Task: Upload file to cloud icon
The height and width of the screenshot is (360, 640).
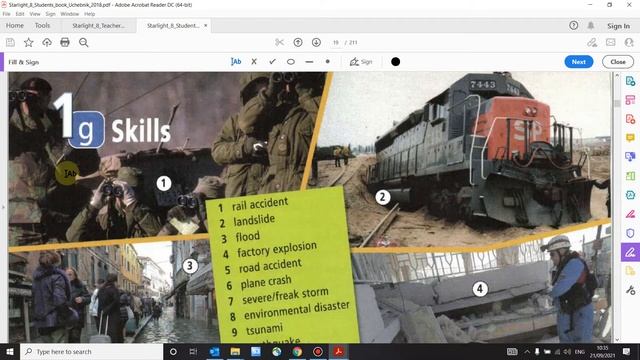Action: (x=47, y=42)
